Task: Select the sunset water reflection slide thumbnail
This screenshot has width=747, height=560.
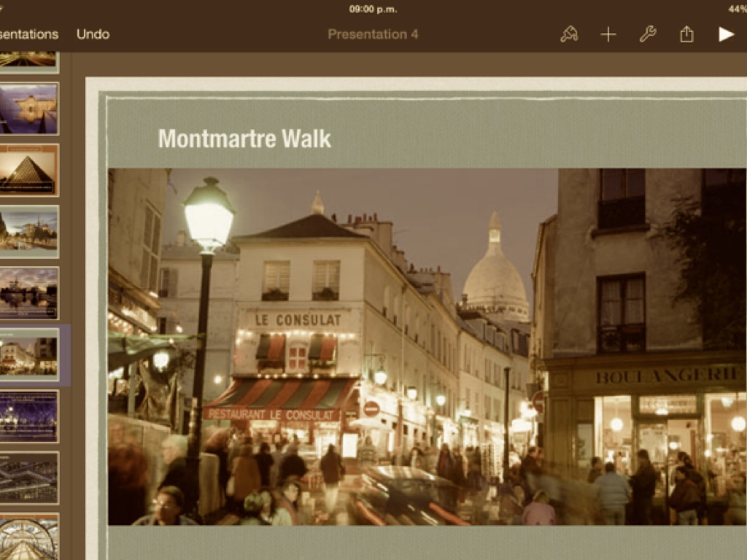Action: tap(29, 292)
